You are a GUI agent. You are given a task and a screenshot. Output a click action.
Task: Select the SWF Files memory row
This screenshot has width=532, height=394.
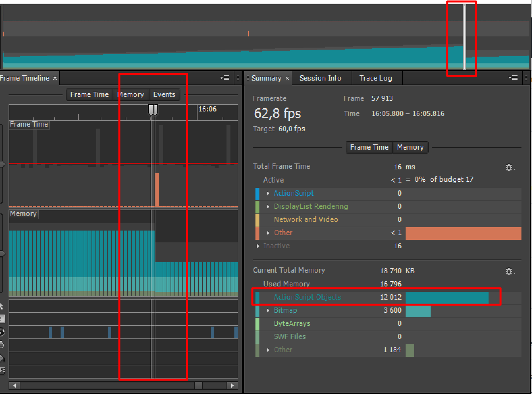[388, 337]
